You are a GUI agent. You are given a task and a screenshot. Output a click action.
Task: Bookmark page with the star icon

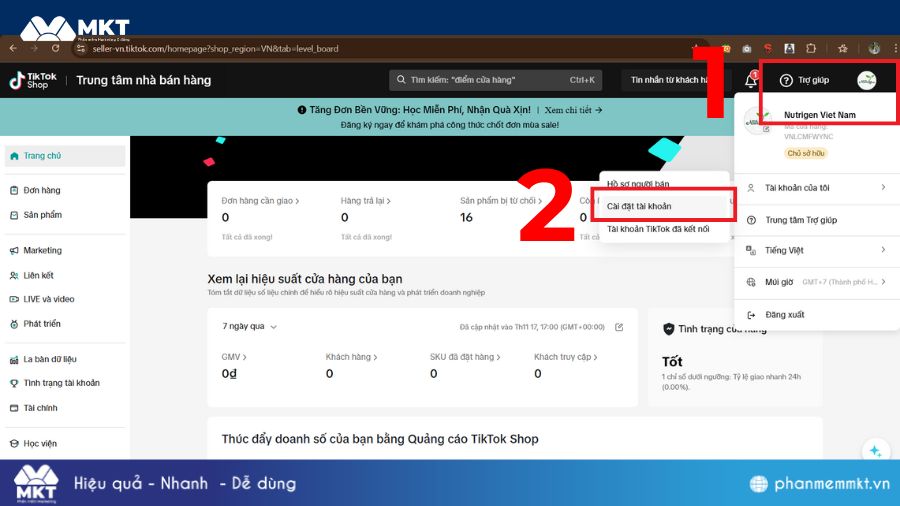pos(843,48)
